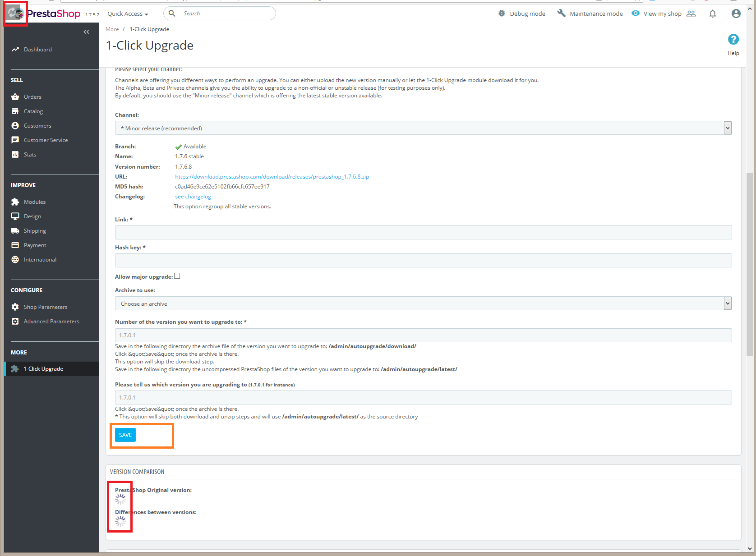This screenshot has height=556, width=756.
Task: Select 1-Click Upgrade in the sidebar
Action: (43, 369)
